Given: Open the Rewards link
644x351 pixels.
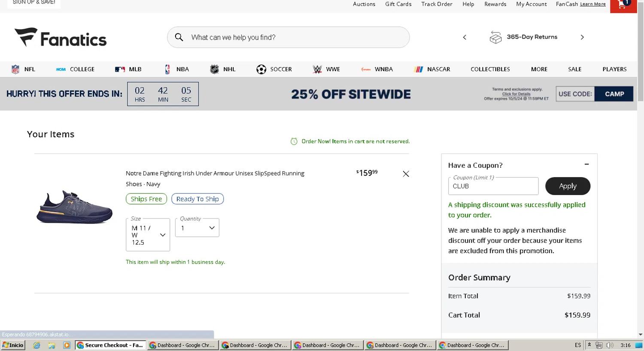Looking at the screenshot, I should point(495,4).
